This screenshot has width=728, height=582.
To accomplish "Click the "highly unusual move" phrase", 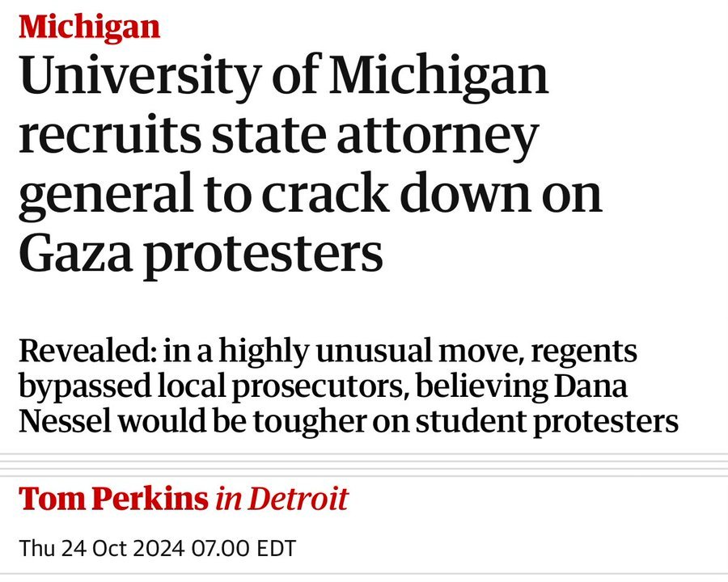I will pyautogui.click(x=369, y=352).
